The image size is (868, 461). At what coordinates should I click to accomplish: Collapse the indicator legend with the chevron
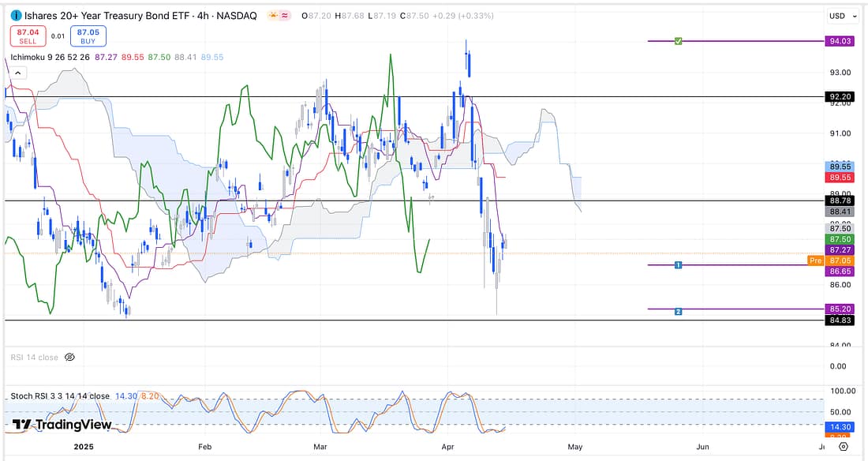pyautogui.click(x=18, y=73)
